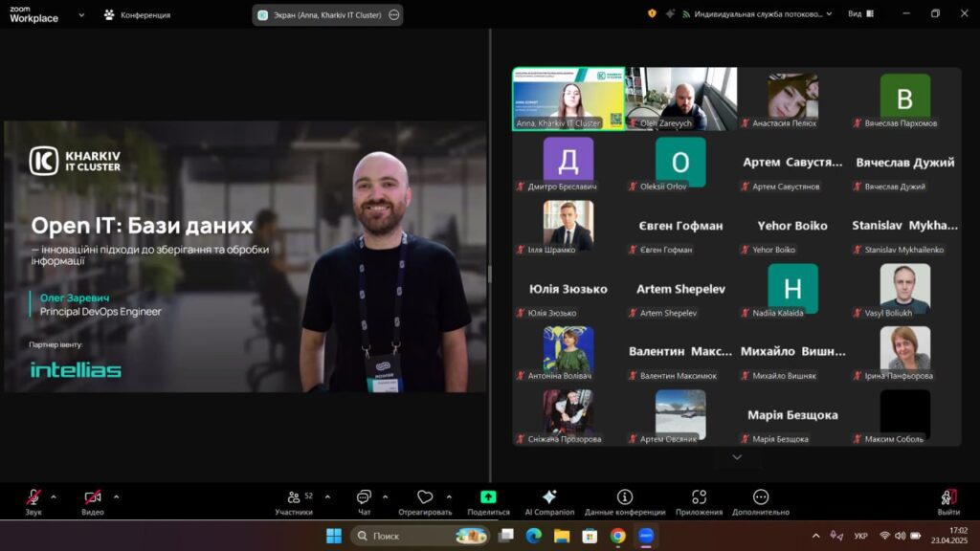Image resolution: width=980 pixels, height=551 pixels.
Task: Select Артем Овсяник participant tile
Action: point(680,415)
